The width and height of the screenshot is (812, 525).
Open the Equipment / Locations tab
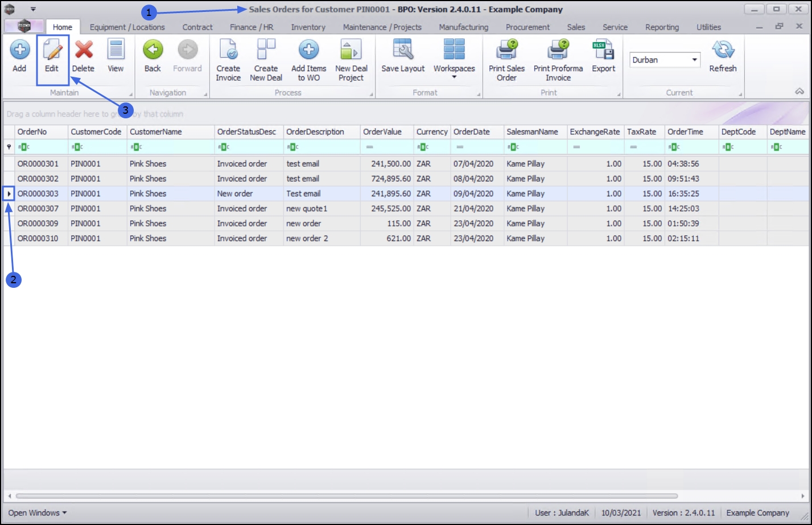tap(127, 27)
